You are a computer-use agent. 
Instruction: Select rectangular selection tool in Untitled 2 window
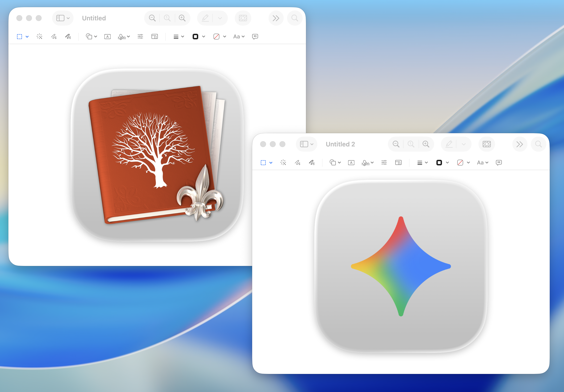coord(263,163)
